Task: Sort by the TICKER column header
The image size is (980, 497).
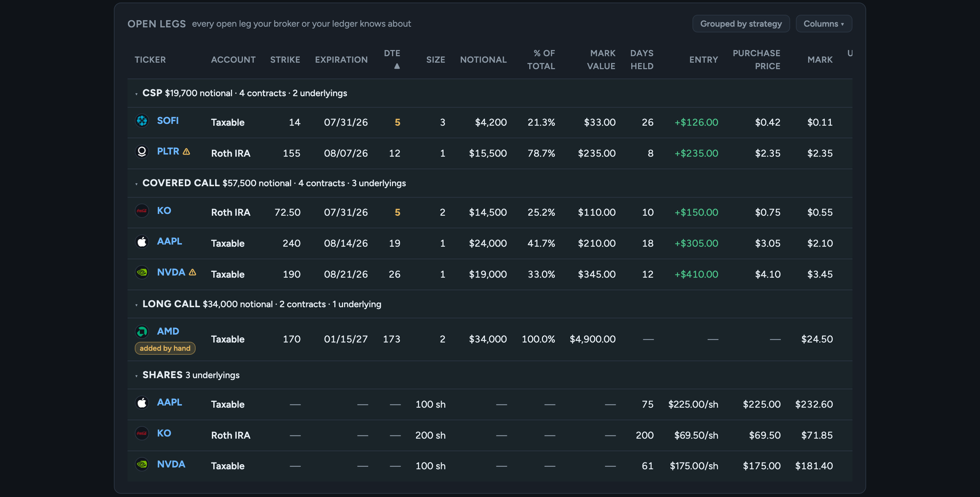Action: pyautogui.click(x=150, y=60)
